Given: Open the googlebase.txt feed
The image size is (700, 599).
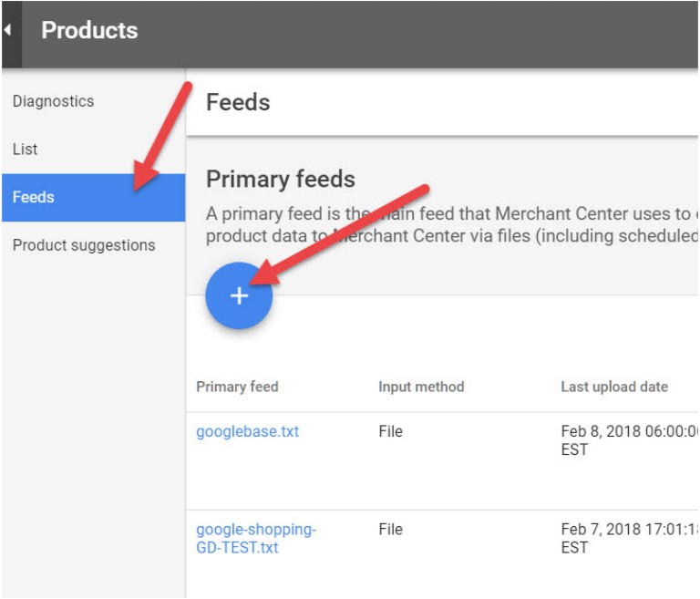Looking at the screenshot, I should (247, 431).
